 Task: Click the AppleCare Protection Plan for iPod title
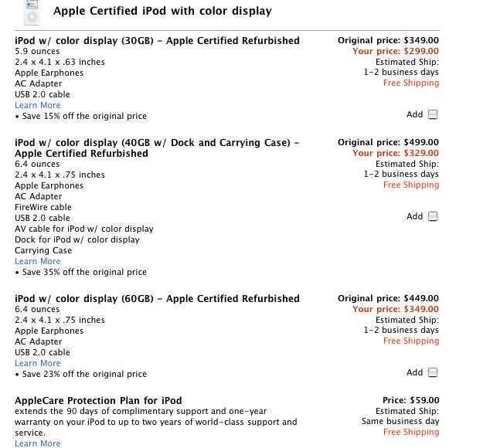tap(98, 400)
